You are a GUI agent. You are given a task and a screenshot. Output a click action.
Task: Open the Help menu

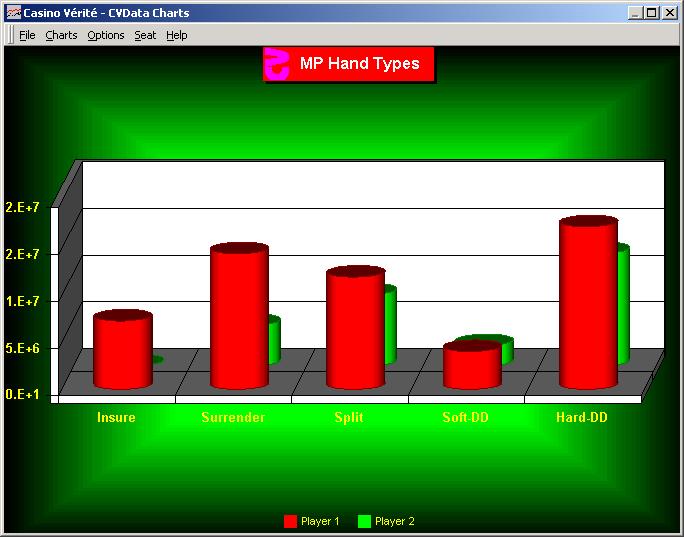pos(177,35)
